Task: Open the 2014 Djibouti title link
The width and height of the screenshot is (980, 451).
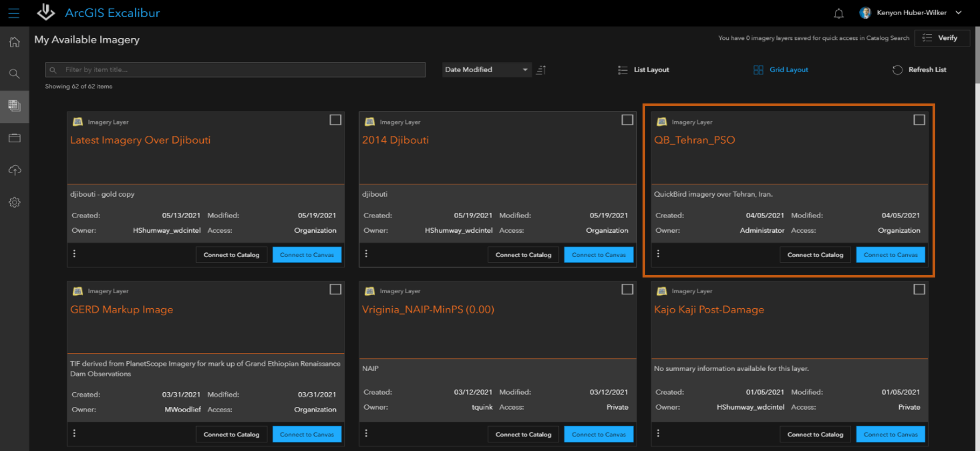Action: [395, 140]
